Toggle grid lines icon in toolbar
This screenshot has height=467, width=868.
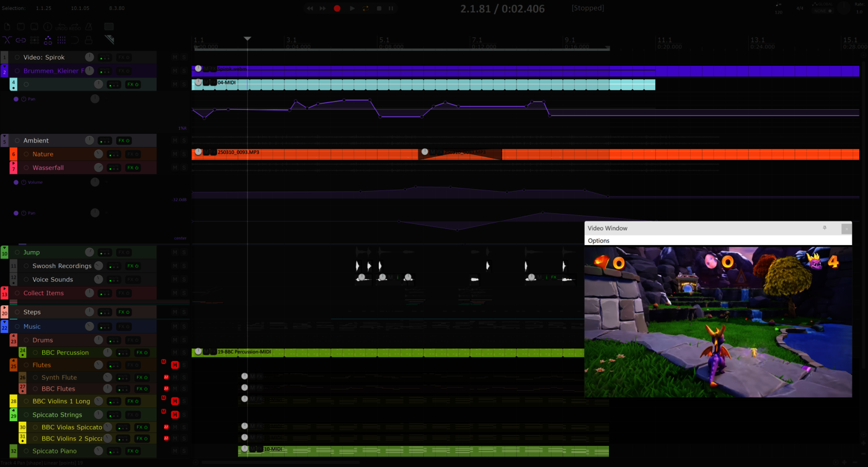(61, 40)
